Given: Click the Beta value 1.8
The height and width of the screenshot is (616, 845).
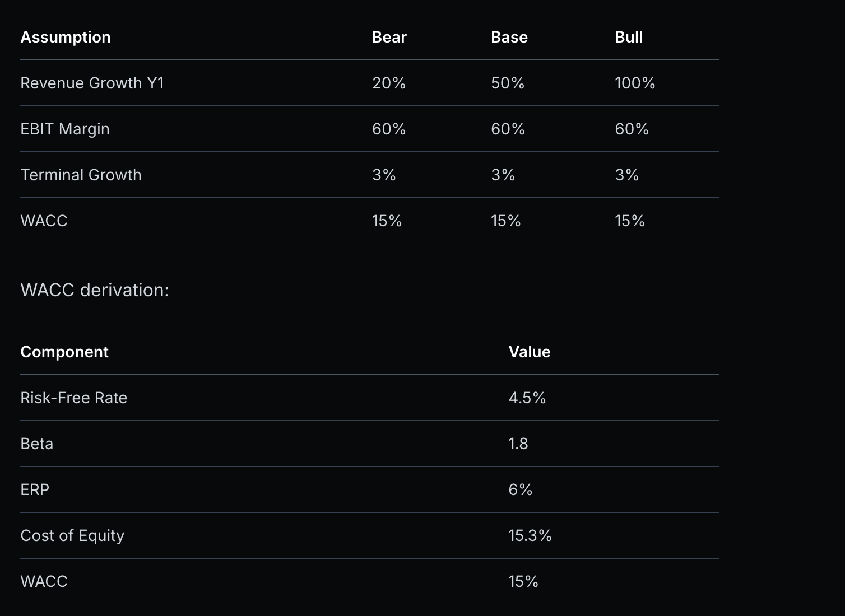Looking at the screenshot, I should point(518,444).
